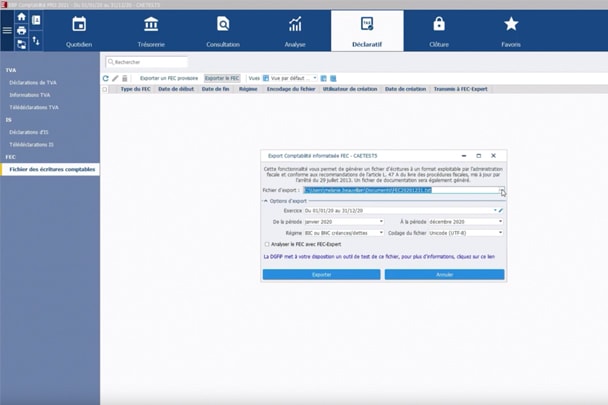The height and width of the screenshot is (405, 608).
Task: Click the Exporter button in dialog
Action: coord(321,274)
